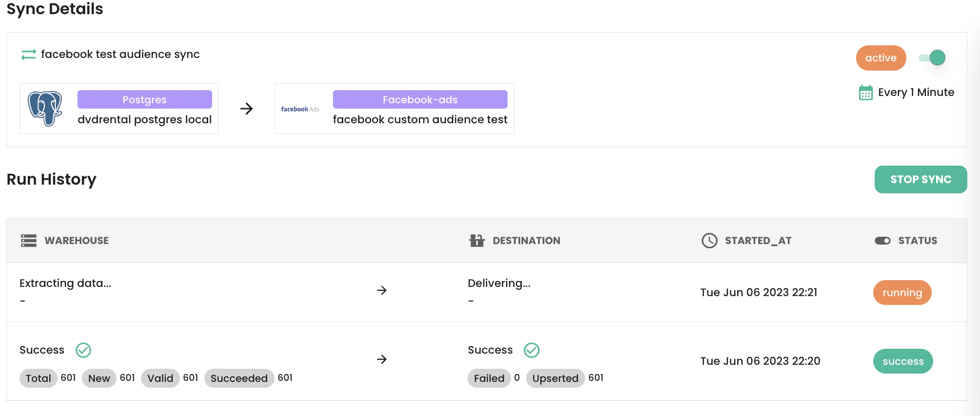Click the sync arrows icon beside sync name

coord(29,55)
